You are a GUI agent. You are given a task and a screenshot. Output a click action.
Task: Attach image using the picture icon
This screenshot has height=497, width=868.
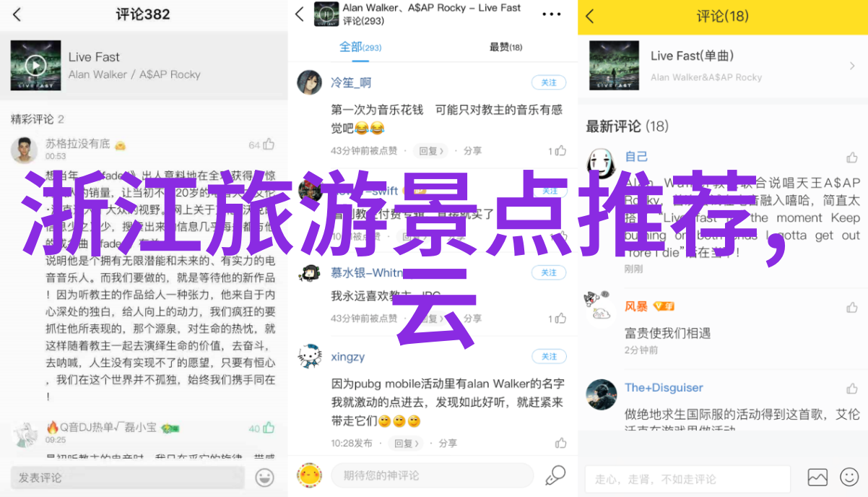(x=817, y=477)
